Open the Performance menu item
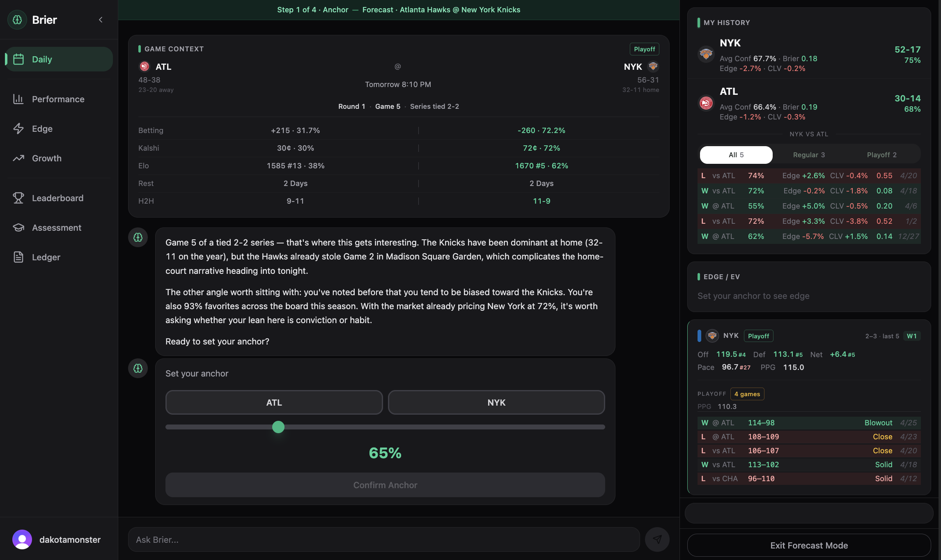Screen dimensions: 941x560 [59, 99]
